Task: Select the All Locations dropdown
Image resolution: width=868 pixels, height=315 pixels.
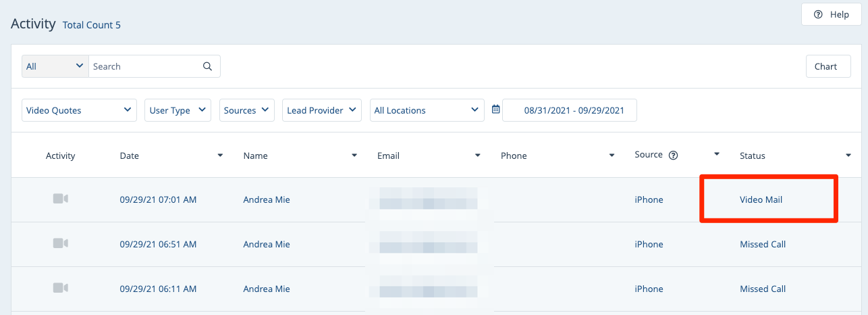Action: click(x=427, y=110)
